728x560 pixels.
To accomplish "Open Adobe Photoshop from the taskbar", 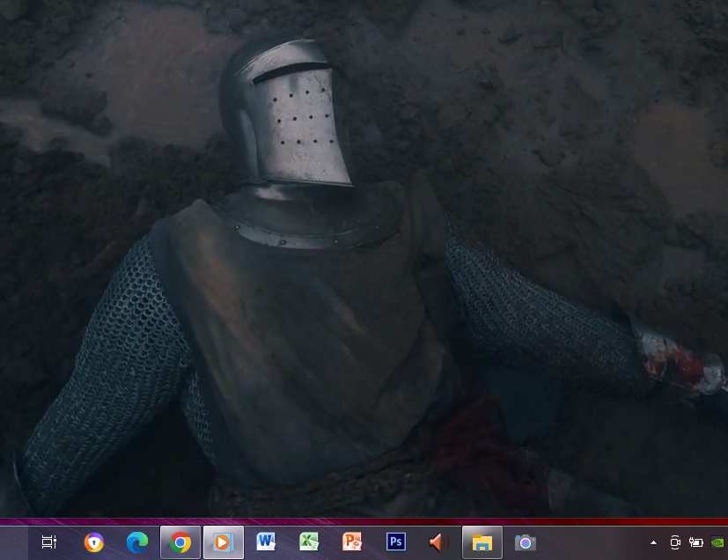I will pyautogui.click(x=395, y=542).
